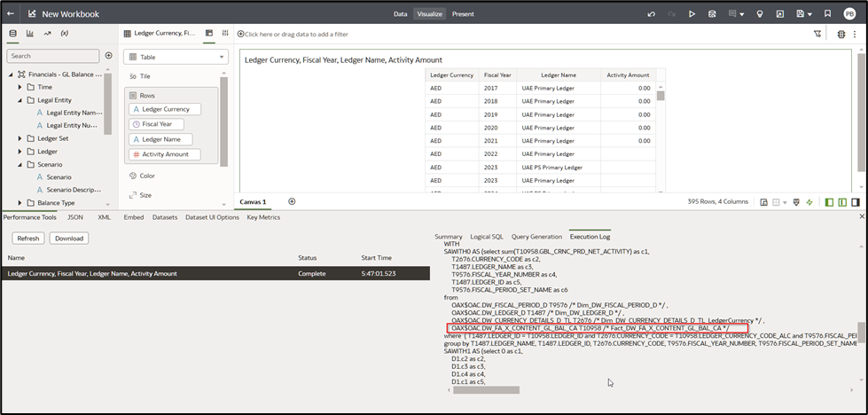This screenshot has width=868, height=415.
Task: Open the Properties sliders tab icon
Action: pos(224,33)
